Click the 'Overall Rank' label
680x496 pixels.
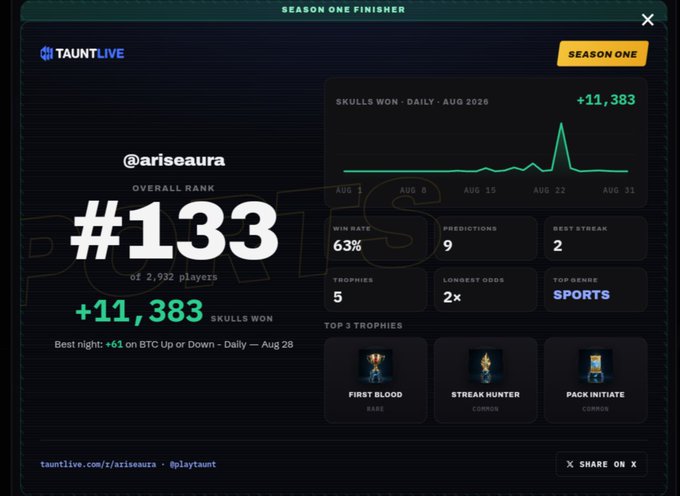173,188
